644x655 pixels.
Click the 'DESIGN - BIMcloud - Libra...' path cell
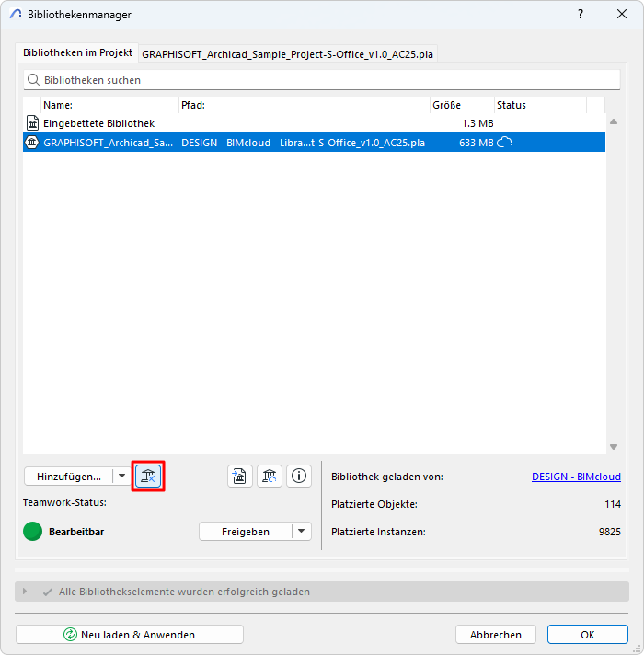(303, 143)
